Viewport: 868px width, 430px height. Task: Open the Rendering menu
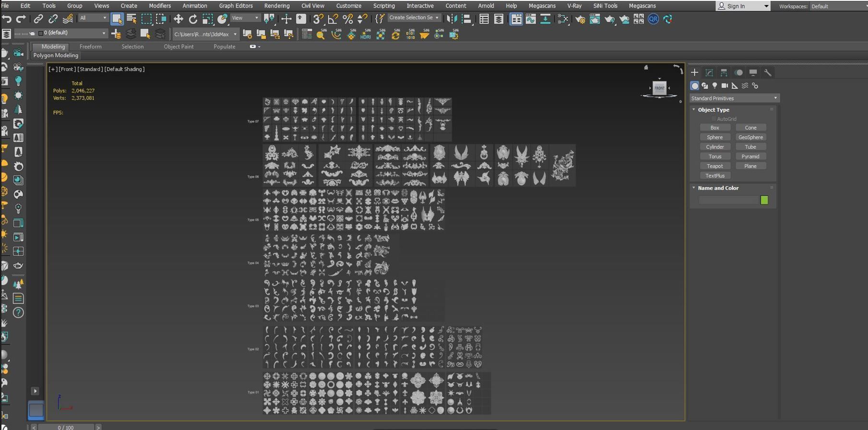tap(277, 6)
